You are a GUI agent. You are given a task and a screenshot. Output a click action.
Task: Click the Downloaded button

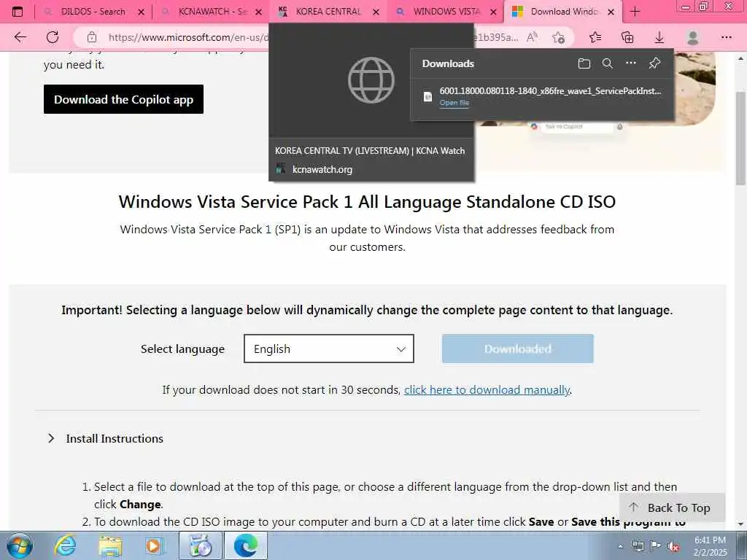point(517,349)
